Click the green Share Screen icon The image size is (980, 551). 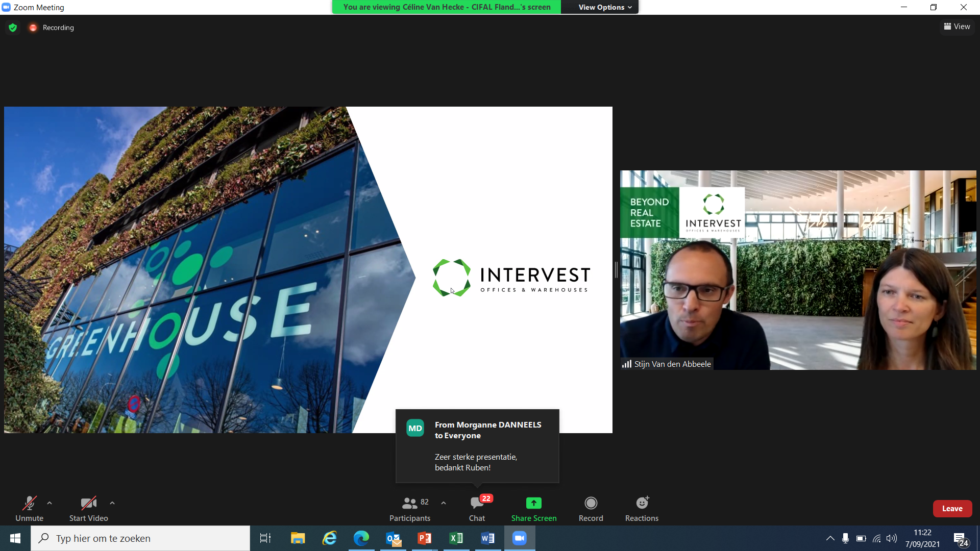point(533,503)
